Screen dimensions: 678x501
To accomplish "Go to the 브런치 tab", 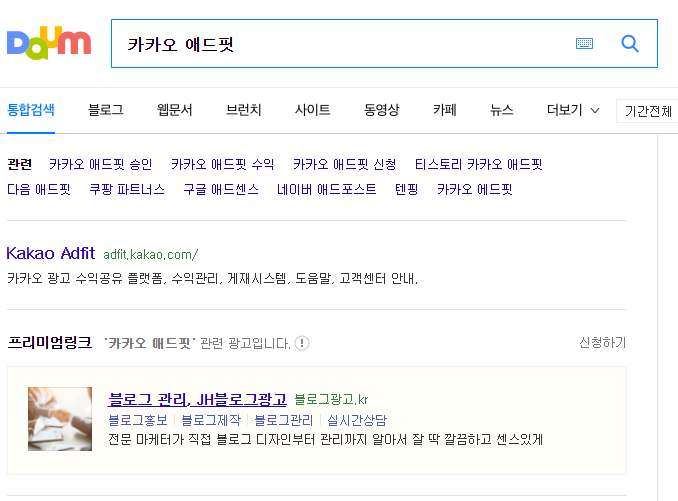I will click(x=244, y=110).
